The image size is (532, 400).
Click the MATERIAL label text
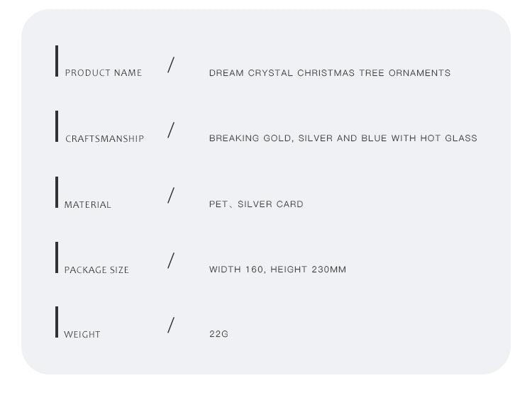88,205
